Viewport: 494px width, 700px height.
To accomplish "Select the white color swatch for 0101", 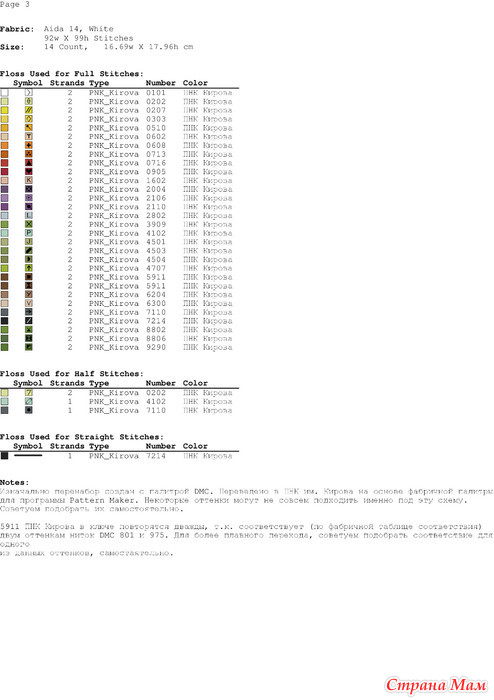I will point(4,93).
